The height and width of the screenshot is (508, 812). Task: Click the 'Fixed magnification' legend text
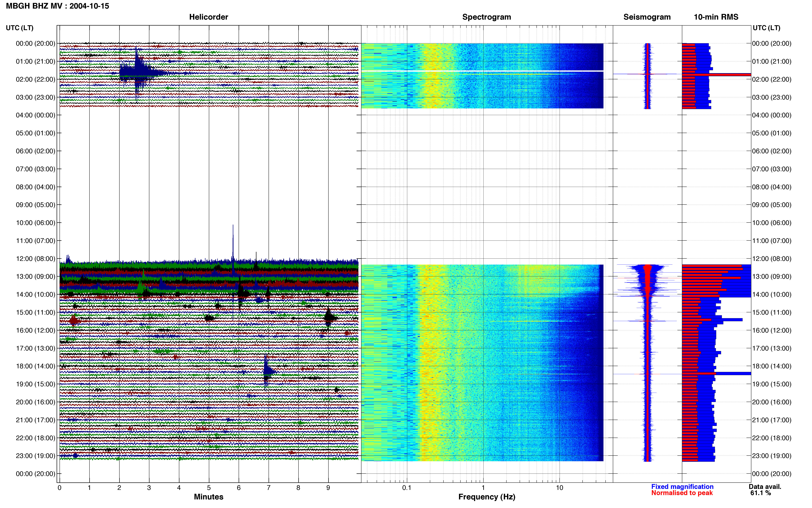(682, 486)
